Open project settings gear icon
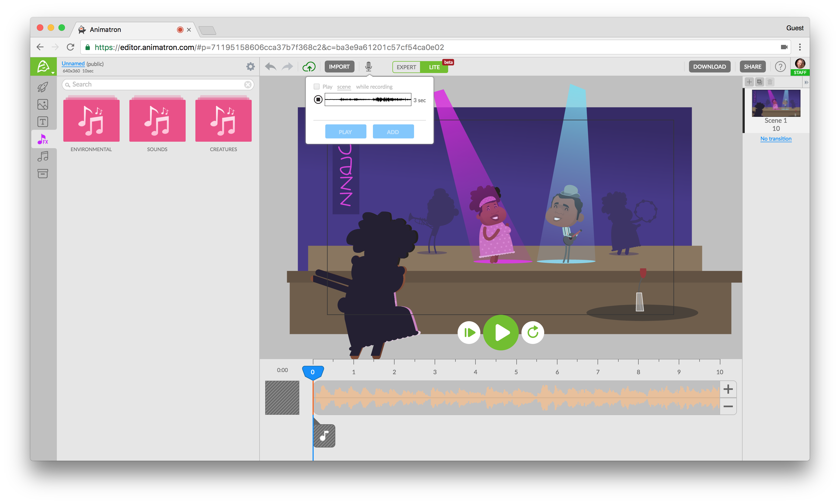The height and width of the screenshot is (504, 840). click(250, 67)
